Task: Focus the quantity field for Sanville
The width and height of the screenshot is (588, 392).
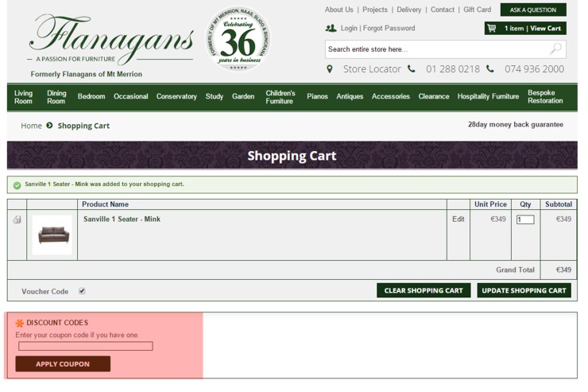Action: pos(525,219)
